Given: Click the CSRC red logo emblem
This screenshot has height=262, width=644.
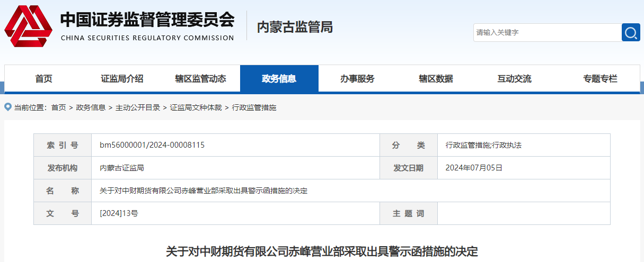Looking at the screenshot, I should tap(29, 26).
